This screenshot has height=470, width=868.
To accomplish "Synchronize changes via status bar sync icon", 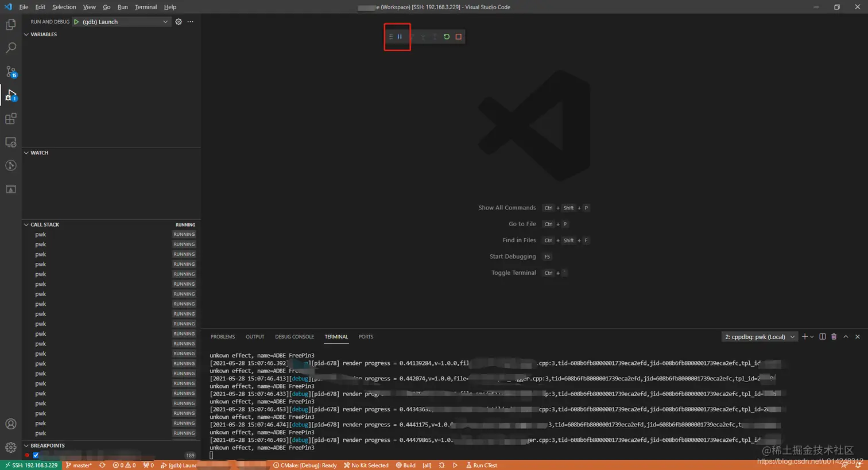I will click(x=102, y=465).
